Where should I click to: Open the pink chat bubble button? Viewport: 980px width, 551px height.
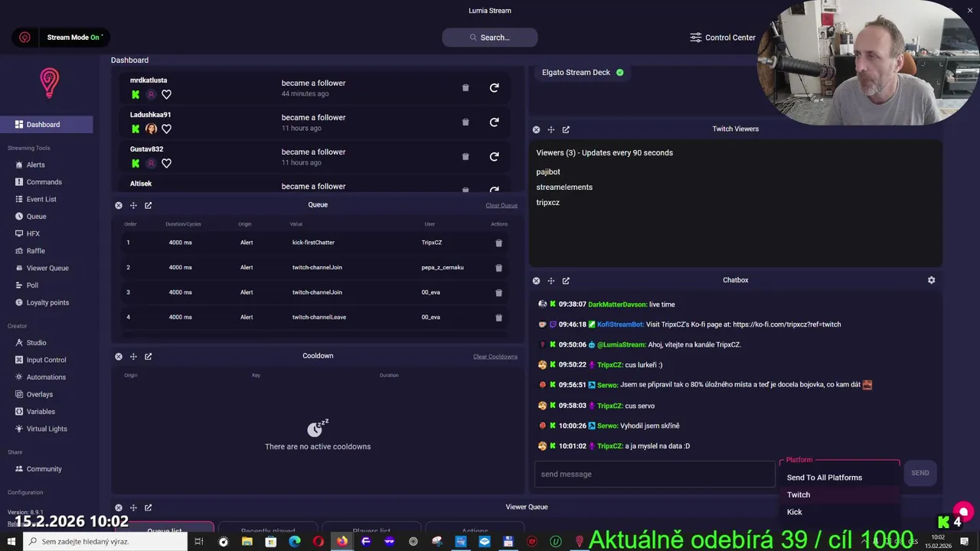(x=963, y=512)
